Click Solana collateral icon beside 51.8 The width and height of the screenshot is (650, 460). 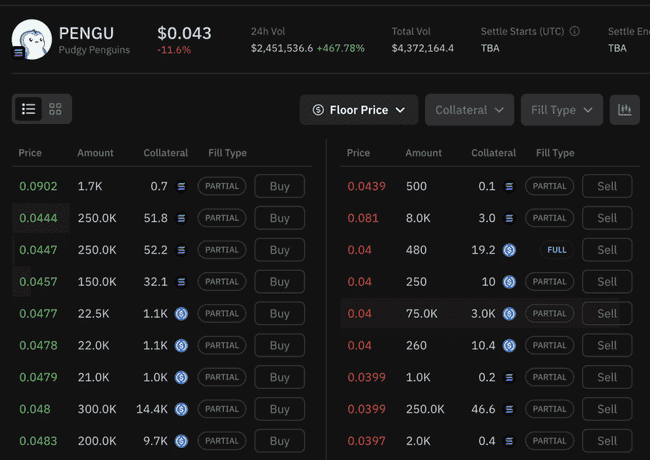181,218
